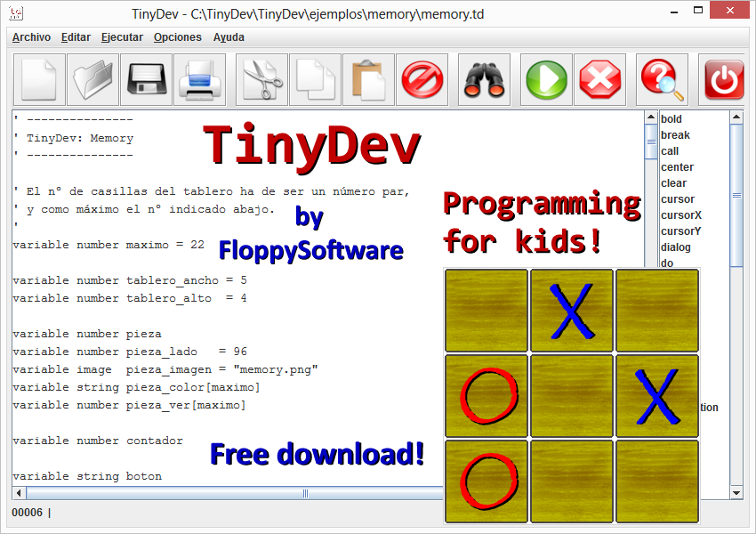Open the Ejecutar menu
756x534 pixels.
[x=122, y=37]
